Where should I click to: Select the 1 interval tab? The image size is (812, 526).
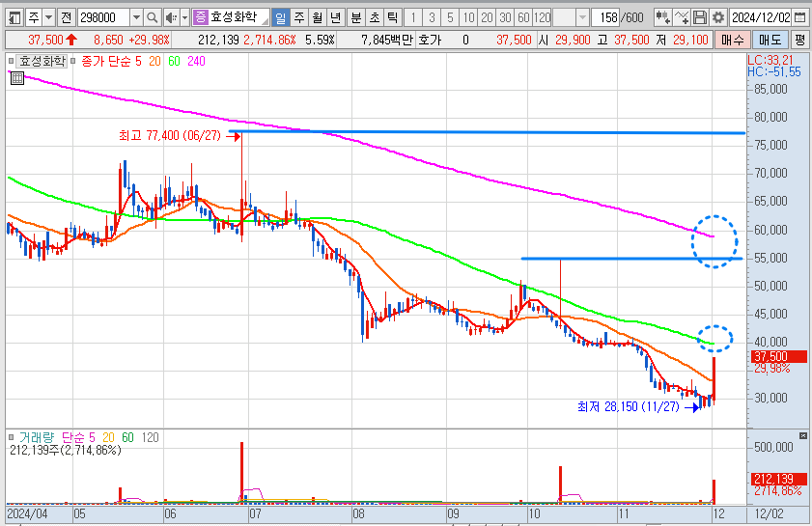[412, 18]
